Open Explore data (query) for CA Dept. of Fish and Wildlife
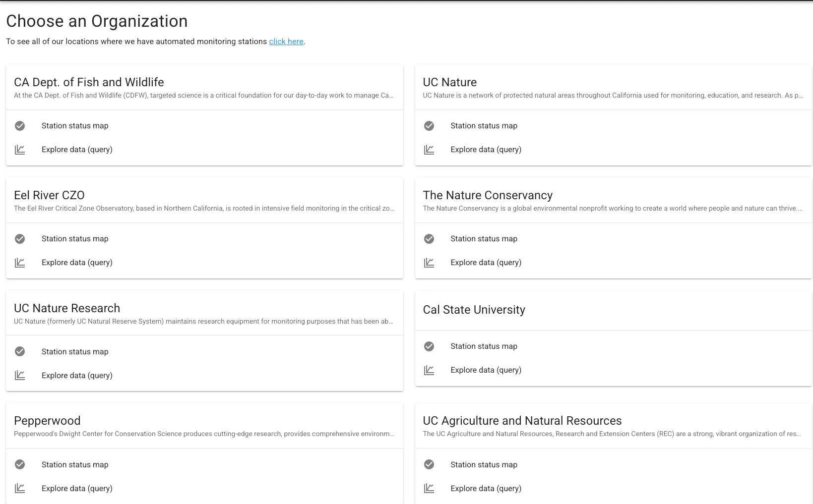Viewport: 813px width, 504px height. 77,150
